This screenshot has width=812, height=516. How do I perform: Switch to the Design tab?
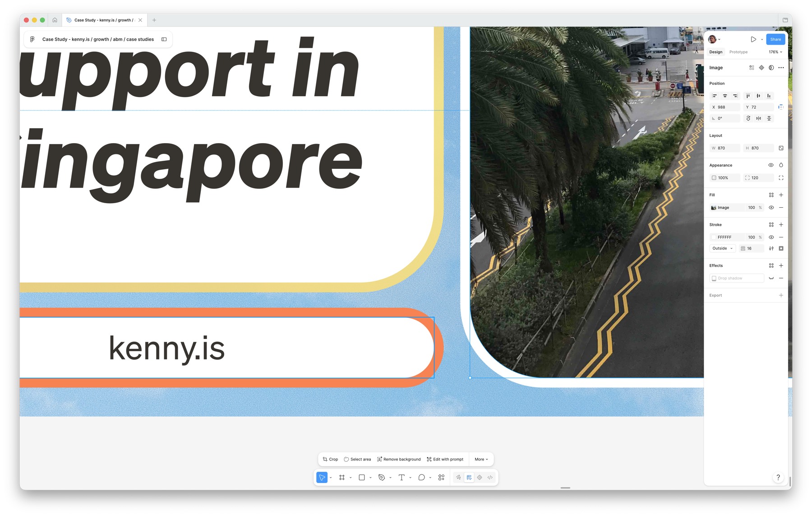pos(716,52)
